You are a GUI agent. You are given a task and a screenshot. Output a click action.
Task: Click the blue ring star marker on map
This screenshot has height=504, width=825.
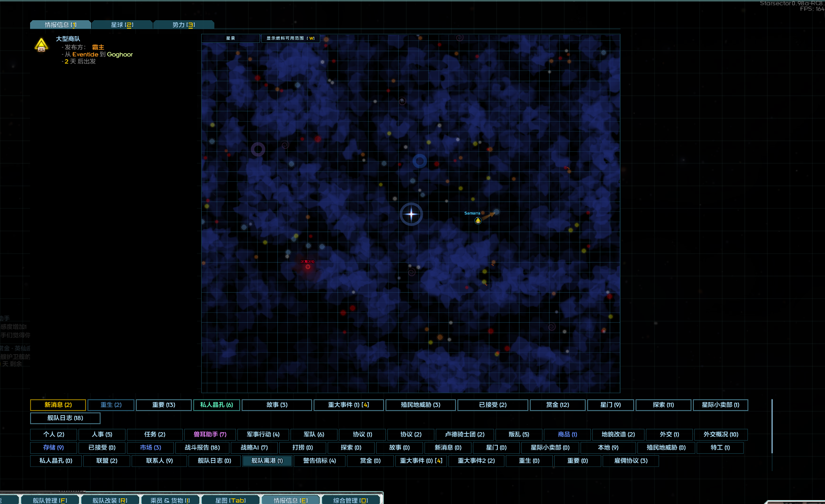tap(419, 161)
